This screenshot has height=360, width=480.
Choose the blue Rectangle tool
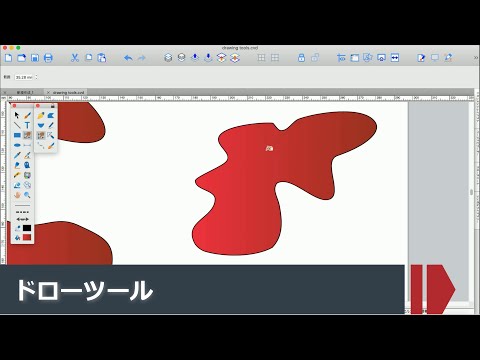pos(17,135)
